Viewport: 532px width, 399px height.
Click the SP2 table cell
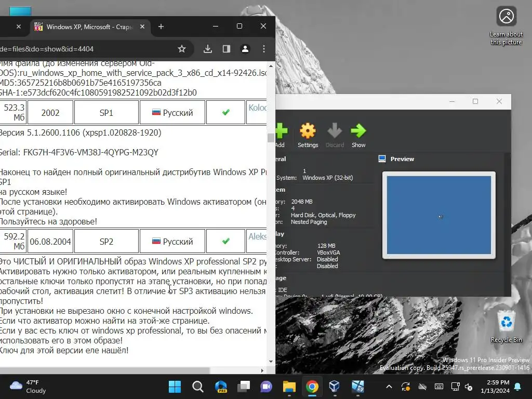(x=106, y=241)
